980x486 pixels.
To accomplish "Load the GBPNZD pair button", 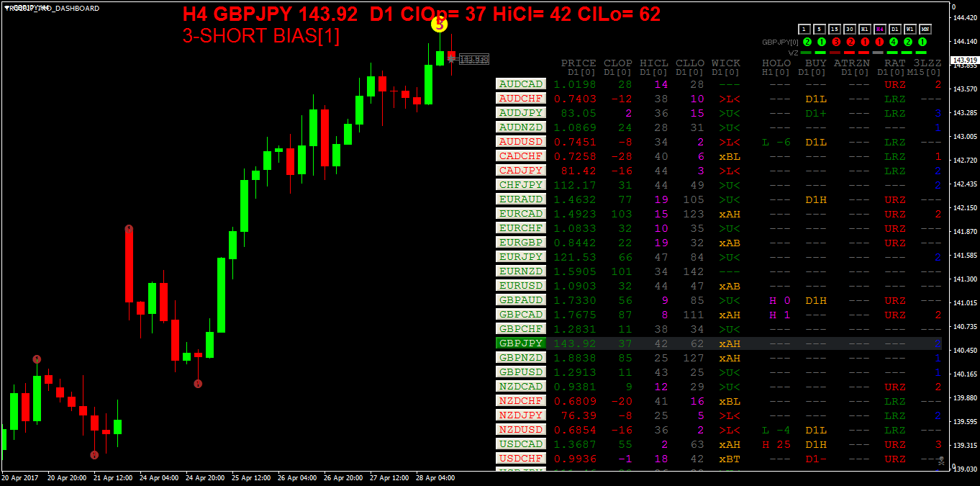I will 521,358.
